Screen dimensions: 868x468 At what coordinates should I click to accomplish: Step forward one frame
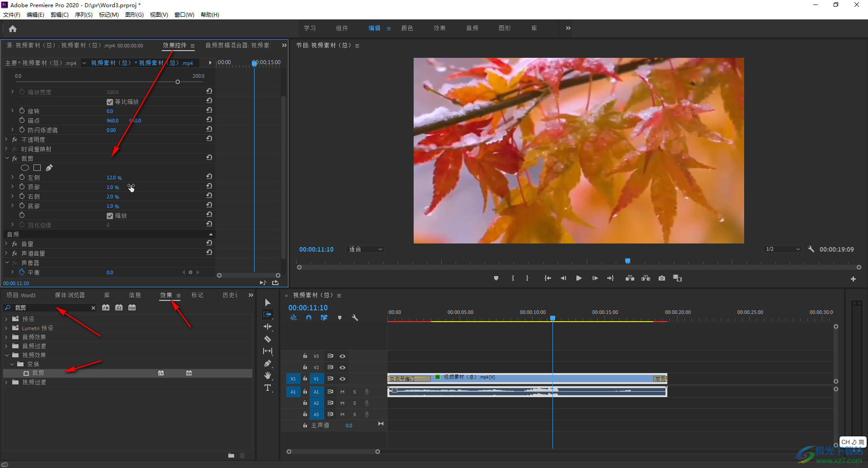(x=595, y=278)
